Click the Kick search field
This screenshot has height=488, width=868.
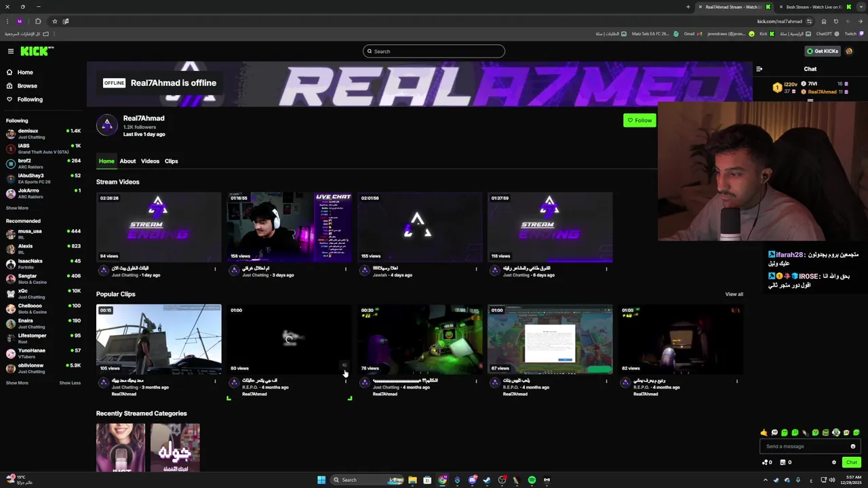[434, 52]
